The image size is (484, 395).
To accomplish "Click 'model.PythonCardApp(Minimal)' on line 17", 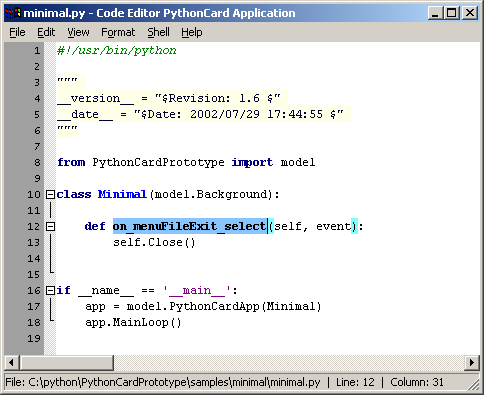I will click(224, 306).
